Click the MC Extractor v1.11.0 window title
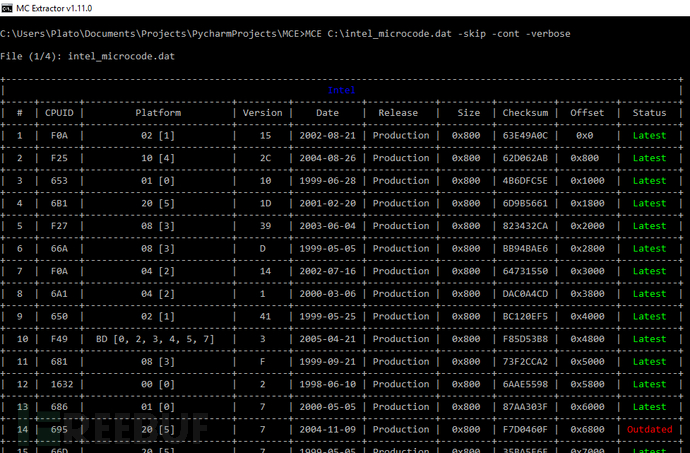 (x=54, y=8)
